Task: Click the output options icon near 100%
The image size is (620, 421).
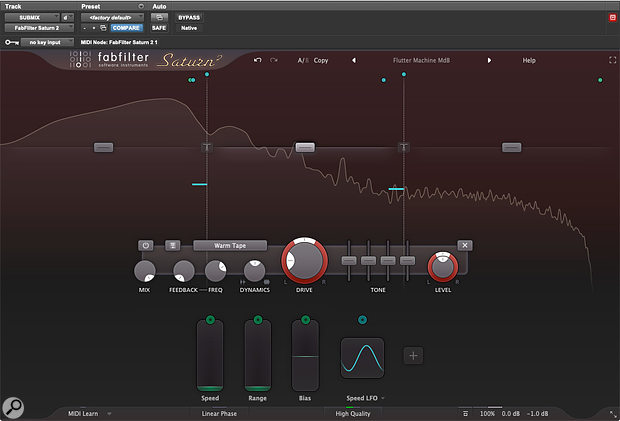Action: coord(465,413)
